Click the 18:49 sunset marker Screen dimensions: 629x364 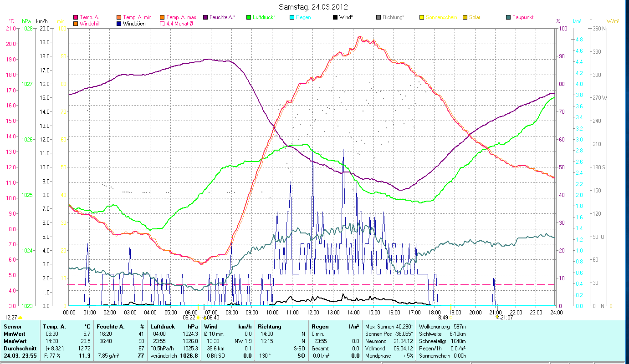(442, 317)
